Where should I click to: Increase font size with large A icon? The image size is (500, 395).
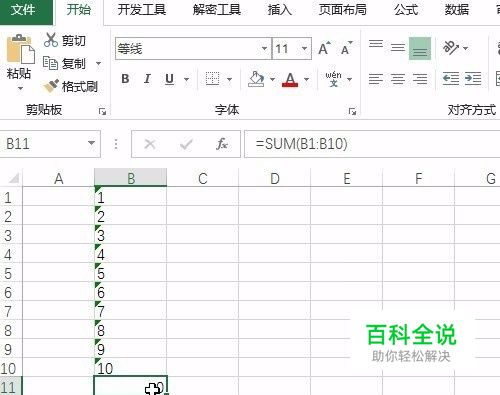324,48
